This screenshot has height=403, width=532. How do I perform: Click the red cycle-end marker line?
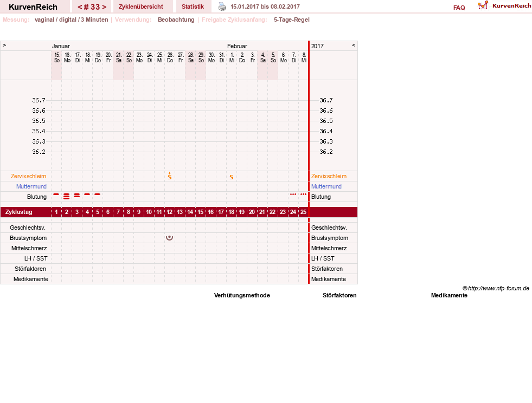point(309,162)
